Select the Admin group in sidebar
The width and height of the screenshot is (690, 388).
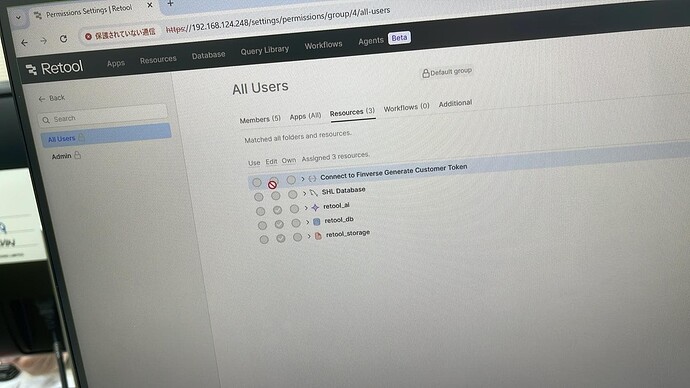click(x=66, y=156)
